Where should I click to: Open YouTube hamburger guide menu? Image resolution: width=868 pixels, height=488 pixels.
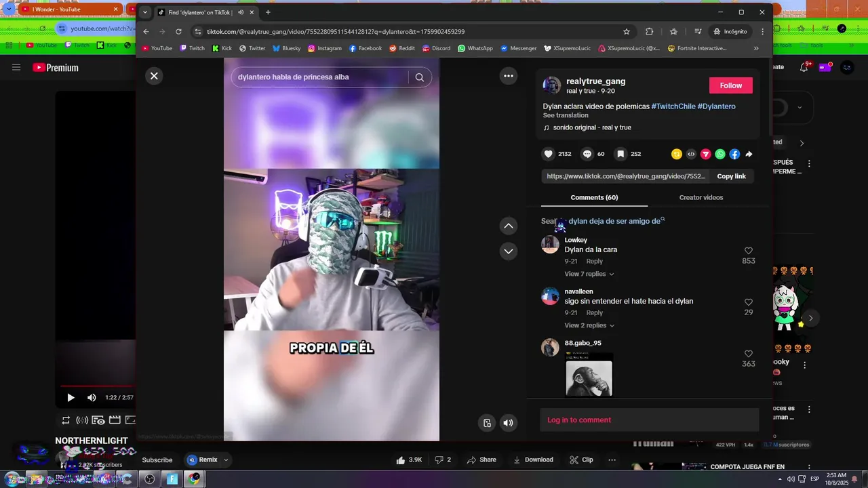point(16,67)
